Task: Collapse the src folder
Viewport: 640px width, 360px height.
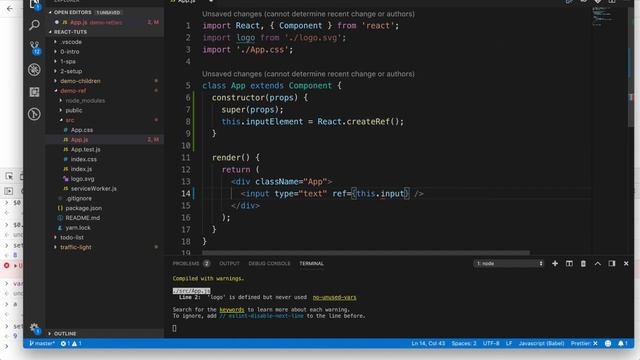Action: click(70, 120)
